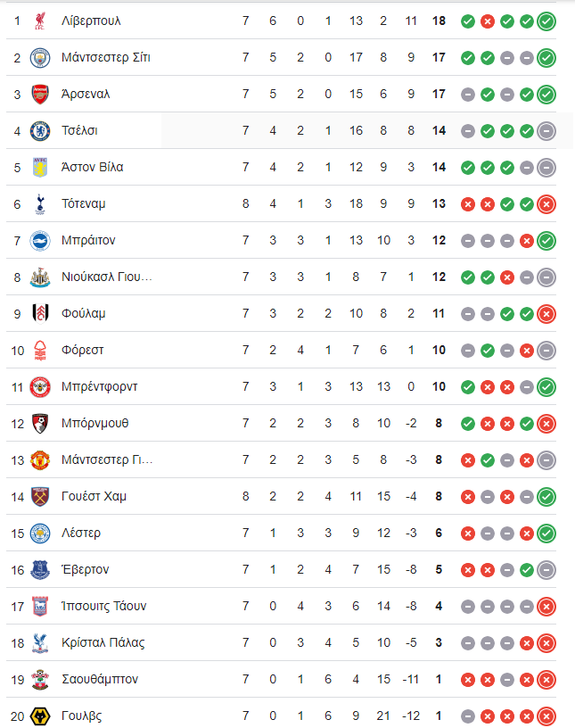Open the Λίβερπουλ team page
Viewport: 575px width, 728px height.
(x=91, y=21)
